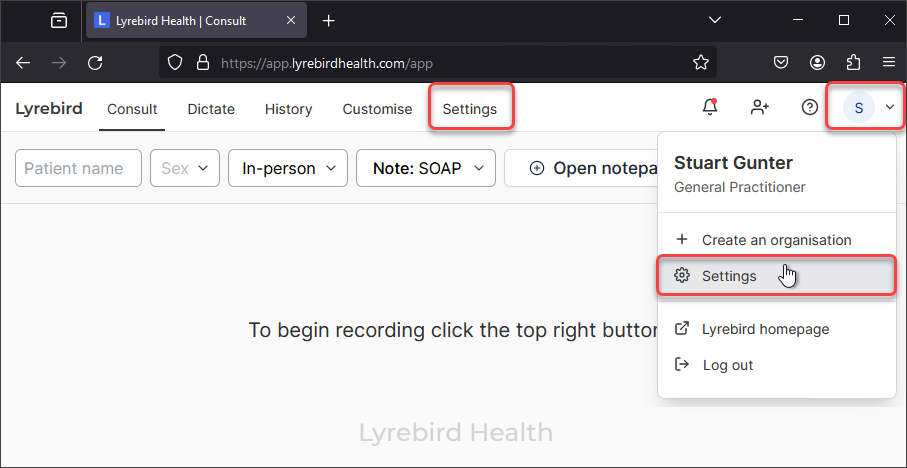Image resolution: width=907 pixels, height=468 pixels.
Task: Go back with the browser back arrow
Action: (x=23, y=62)
